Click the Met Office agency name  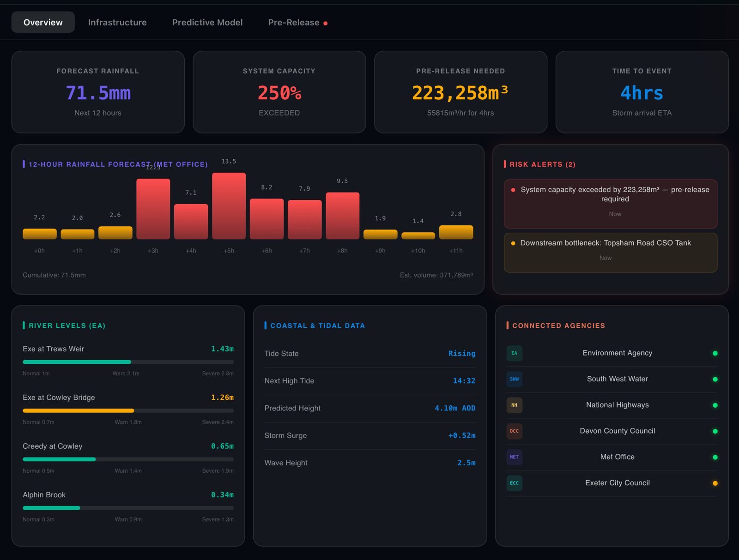click(618, 457)
